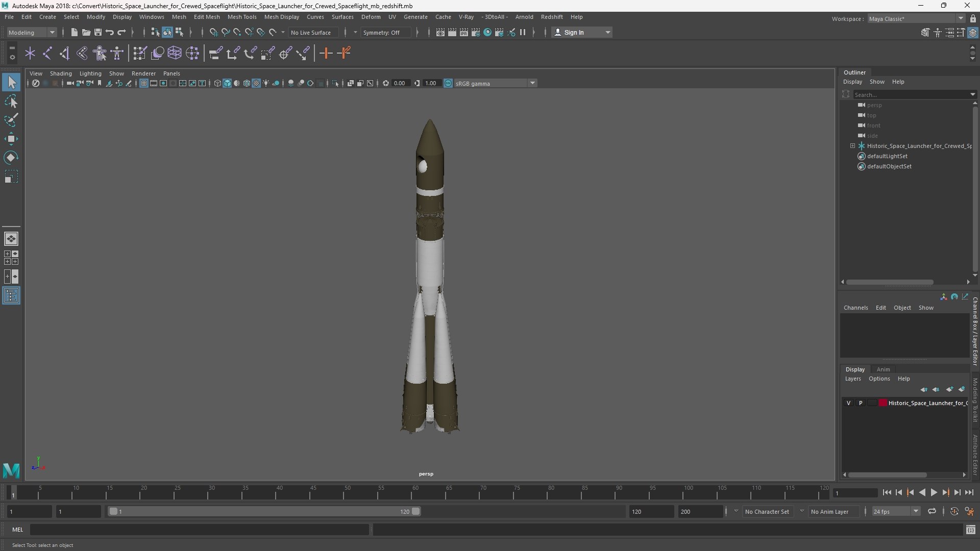Choose the Move tool in the toolbox
Viewport: 980px width, 551px height.
(x=11, y=139)
